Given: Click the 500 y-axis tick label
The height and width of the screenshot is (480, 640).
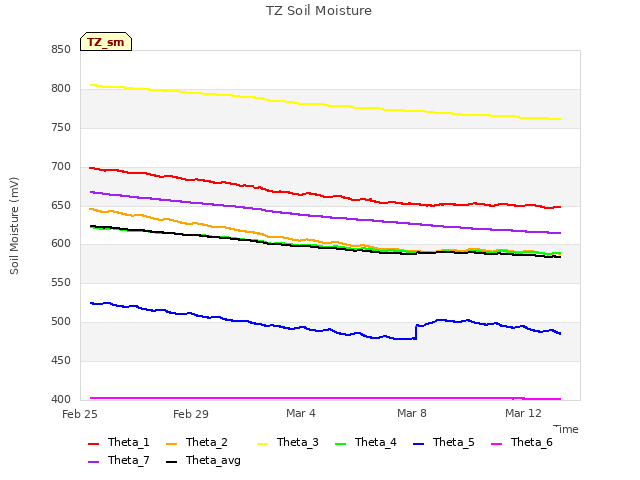Looking at the screenshot, I should tap(61, 322).
